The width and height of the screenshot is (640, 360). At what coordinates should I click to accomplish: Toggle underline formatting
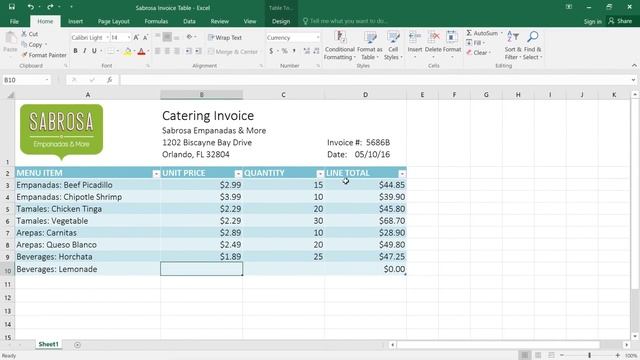coord(94,51)
